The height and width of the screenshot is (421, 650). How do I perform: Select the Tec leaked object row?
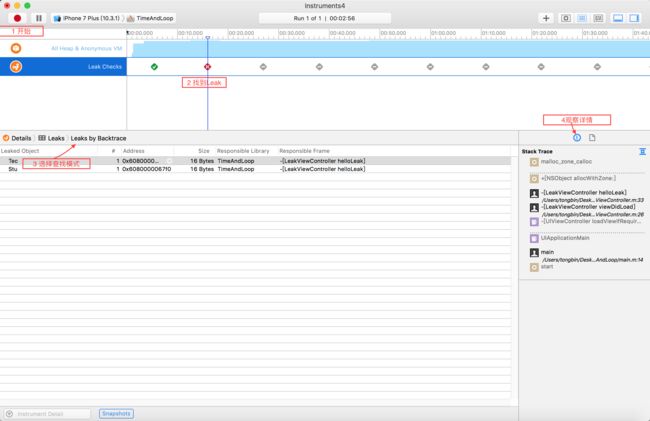point(255,161)
